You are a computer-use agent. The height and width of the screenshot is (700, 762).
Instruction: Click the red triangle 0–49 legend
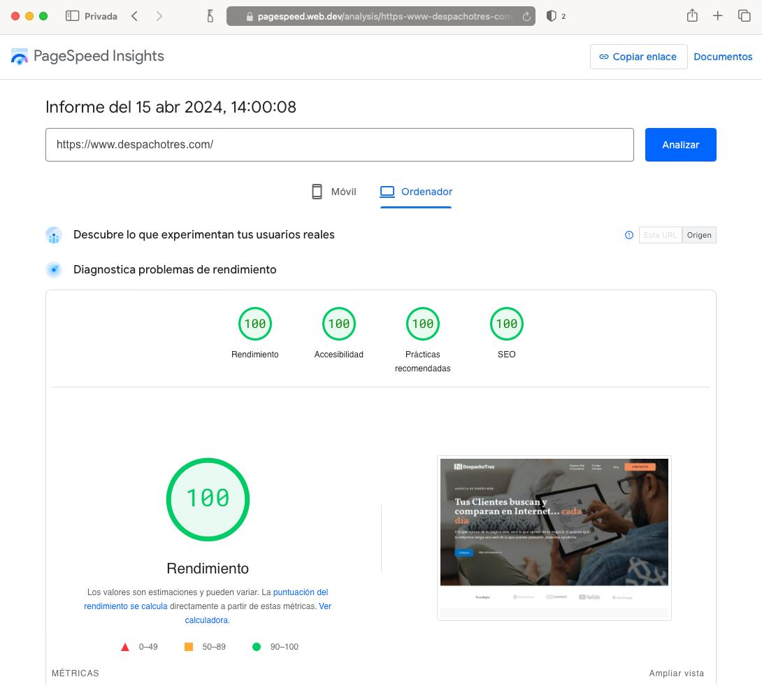pyautogui.click(x=139, y=647)
